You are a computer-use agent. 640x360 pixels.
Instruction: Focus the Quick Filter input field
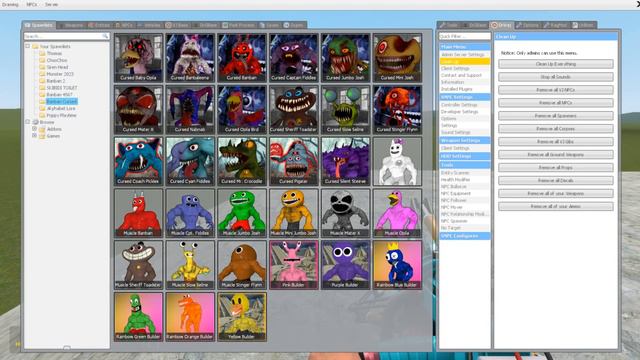[464, 36]
